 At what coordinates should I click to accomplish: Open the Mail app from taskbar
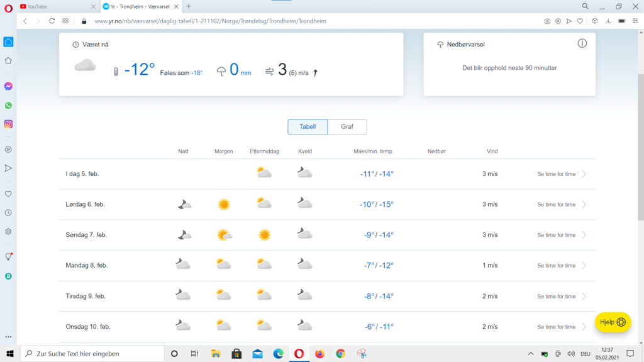pyautogui.click(x=257, y=353)
